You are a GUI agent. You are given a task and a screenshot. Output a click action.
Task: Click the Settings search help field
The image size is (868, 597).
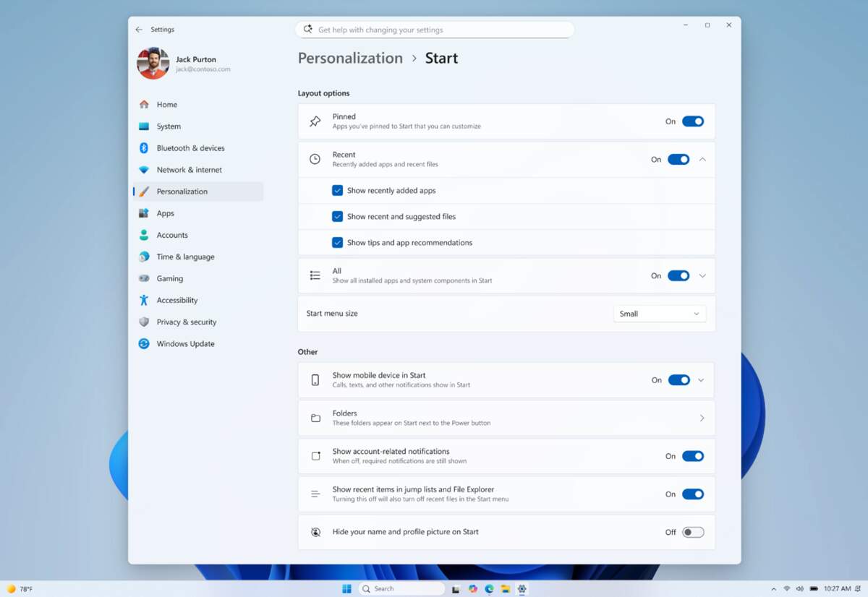(435, 30)
